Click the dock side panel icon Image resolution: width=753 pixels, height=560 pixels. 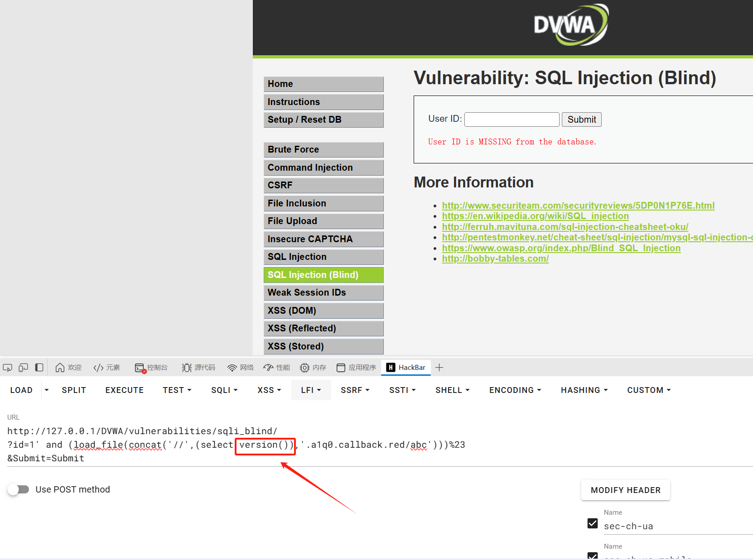coord(39,368)
